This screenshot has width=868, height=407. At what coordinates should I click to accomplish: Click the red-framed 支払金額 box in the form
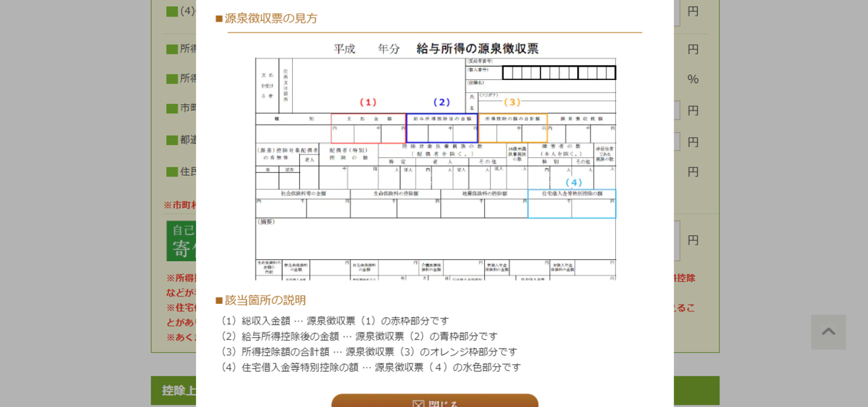click(369, 128)
